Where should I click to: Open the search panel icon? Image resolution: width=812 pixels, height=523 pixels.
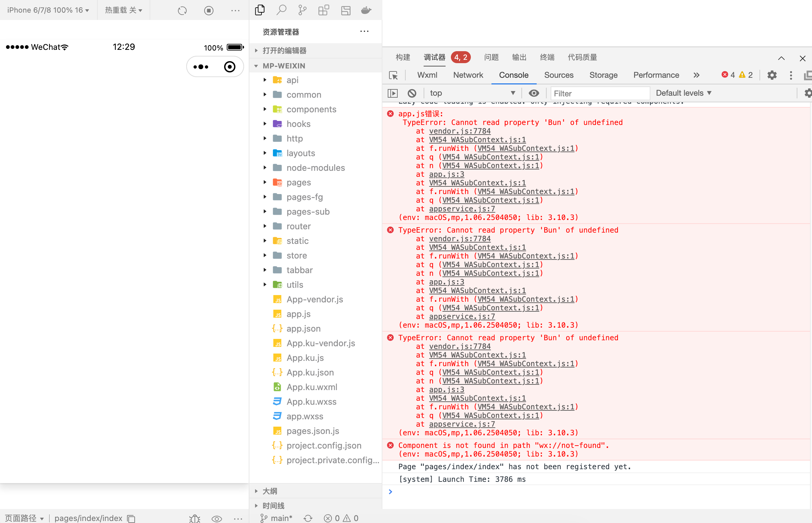click(x=281, y=10)
